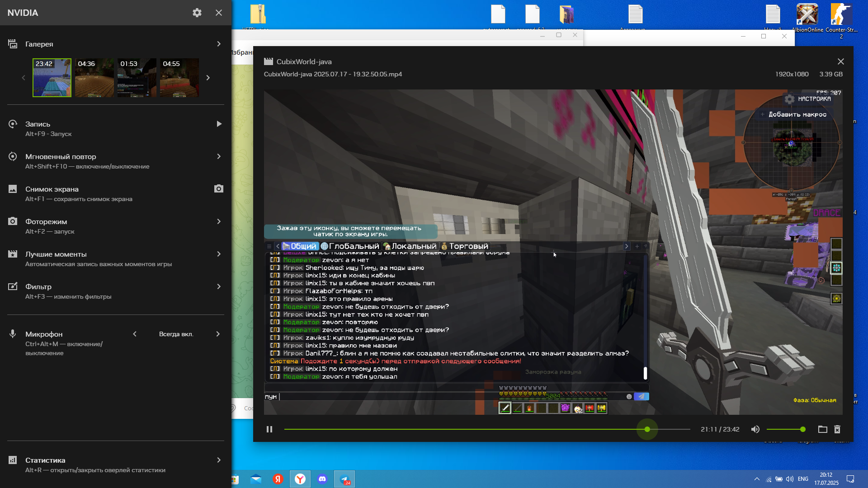Screen dimensions: 868x488
Task: Click the Снимок экрана picture icon
Action: click(x=13, y=189)
